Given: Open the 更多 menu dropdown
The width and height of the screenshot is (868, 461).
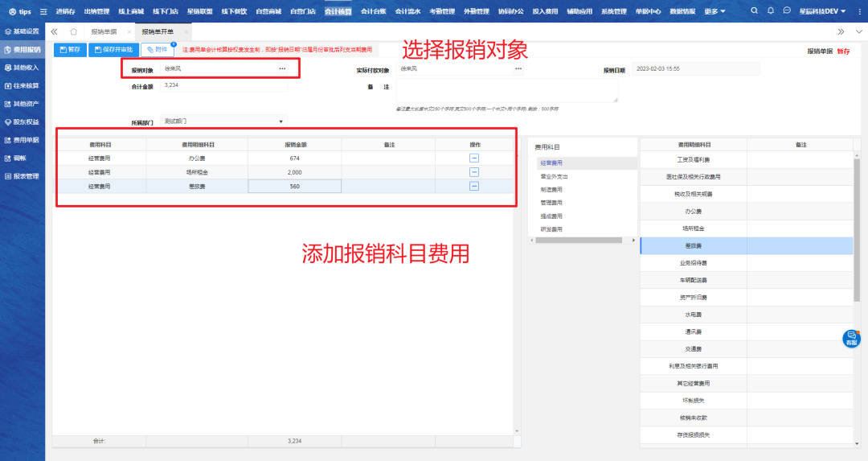Looking at the screenshot, I should [714, 11].
